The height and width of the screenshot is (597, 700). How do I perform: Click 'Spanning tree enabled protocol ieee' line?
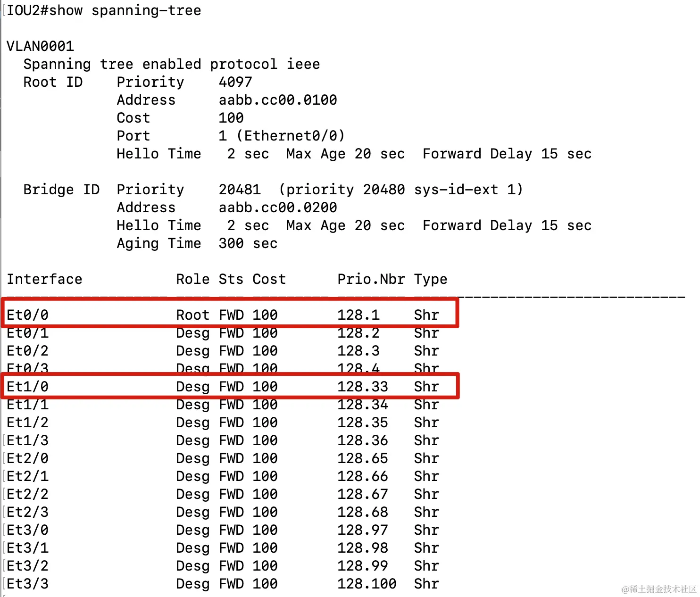(172, 64)
